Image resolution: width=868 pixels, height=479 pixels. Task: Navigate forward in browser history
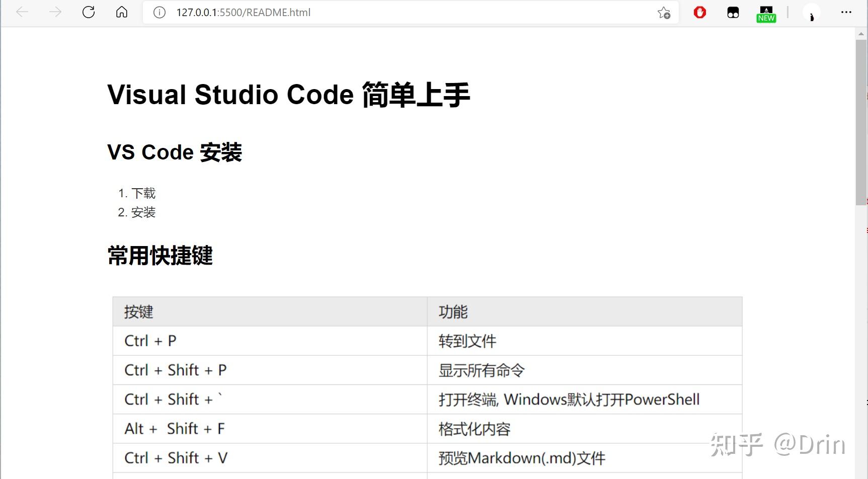point(54,12)
